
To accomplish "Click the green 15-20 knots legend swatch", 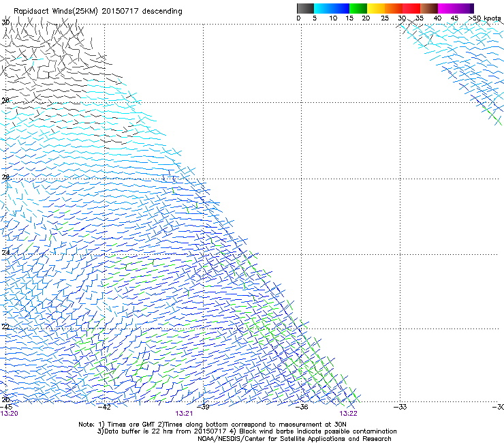I will [x=358, y=8].
